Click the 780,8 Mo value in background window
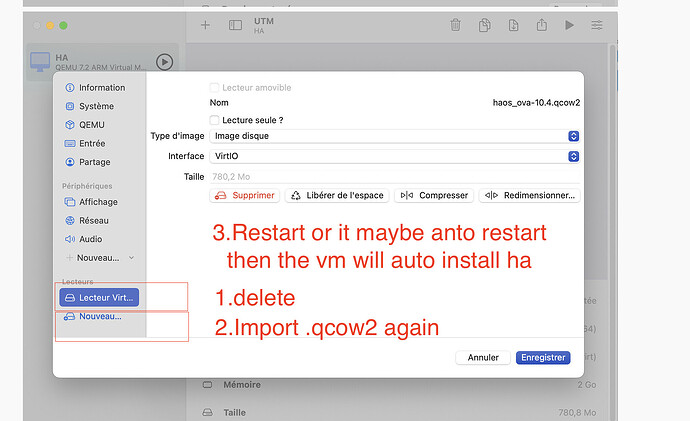 [577, 413]
